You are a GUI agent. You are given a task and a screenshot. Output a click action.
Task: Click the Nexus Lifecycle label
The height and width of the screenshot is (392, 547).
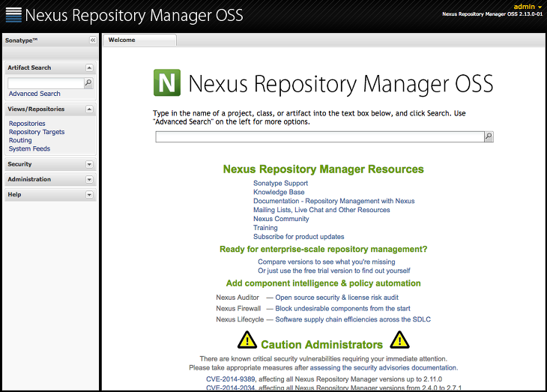[x=240, y=319]
